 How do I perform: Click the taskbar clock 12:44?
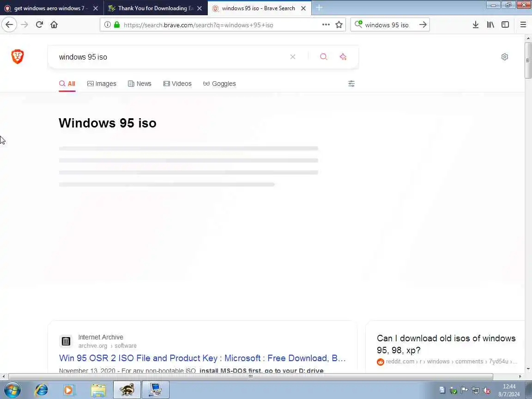point(509,387)
